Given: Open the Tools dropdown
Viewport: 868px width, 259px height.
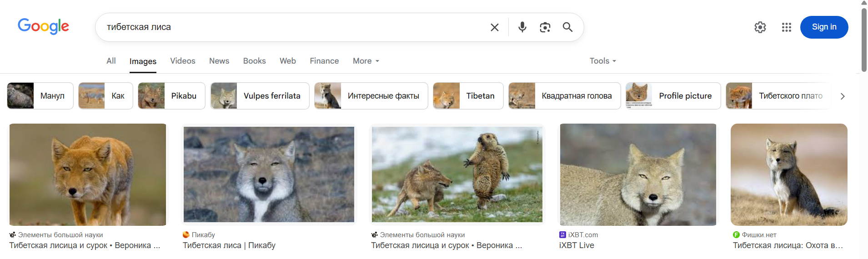Looking at the screenshot, I should 602,61.
